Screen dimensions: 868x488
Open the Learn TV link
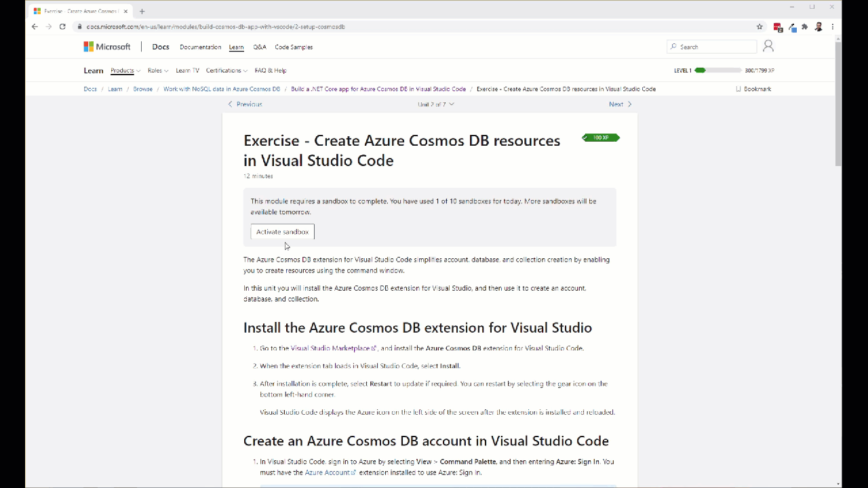point(187,70)
